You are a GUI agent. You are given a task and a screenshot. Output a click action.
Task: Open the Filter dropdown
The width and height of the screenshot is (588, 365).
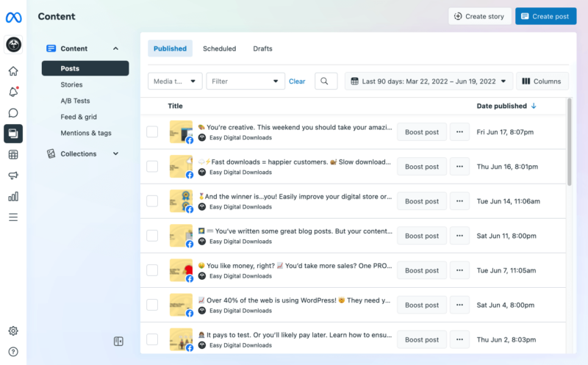(245, 82)
